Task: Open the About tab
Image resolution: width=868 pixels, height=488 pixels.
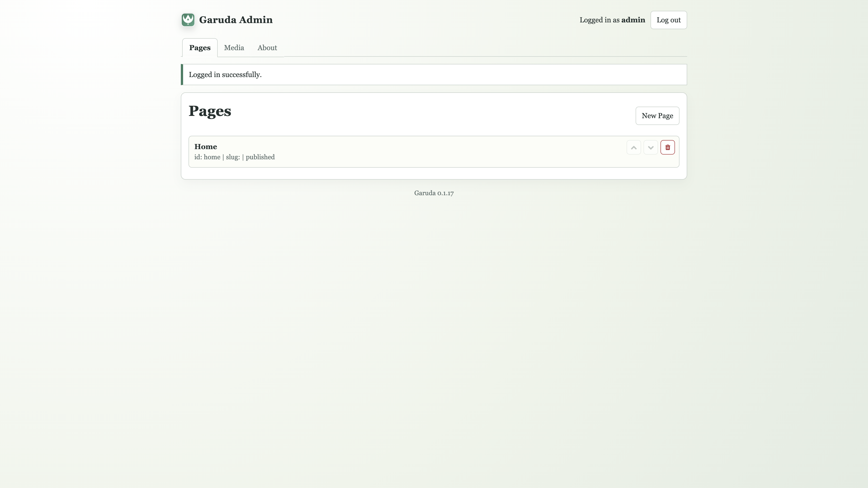Action: 267,48
